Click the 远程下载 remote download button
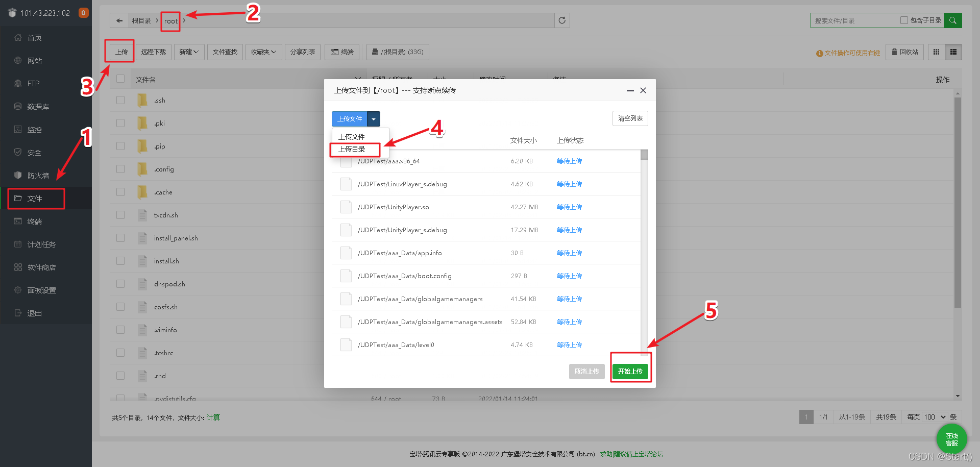 point(154,52)
